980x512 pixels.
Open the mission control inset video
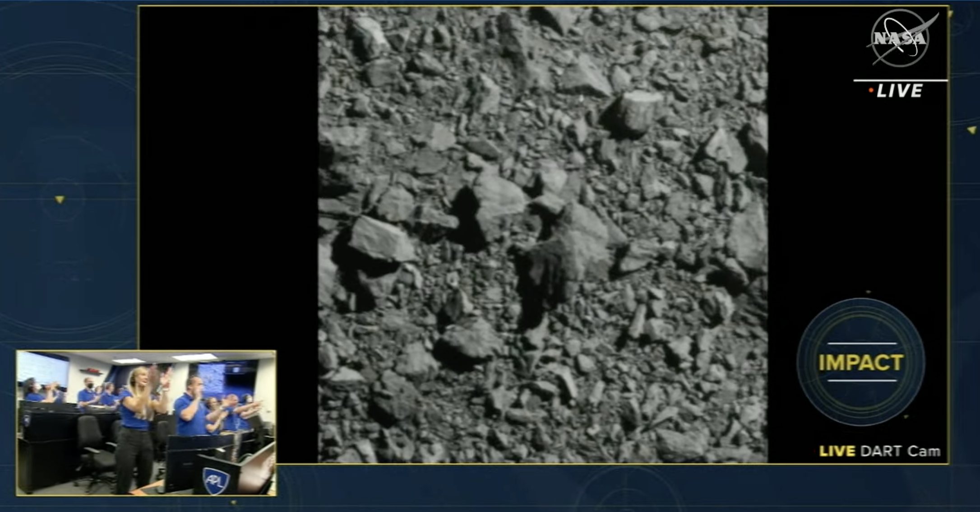pos(146,423)
